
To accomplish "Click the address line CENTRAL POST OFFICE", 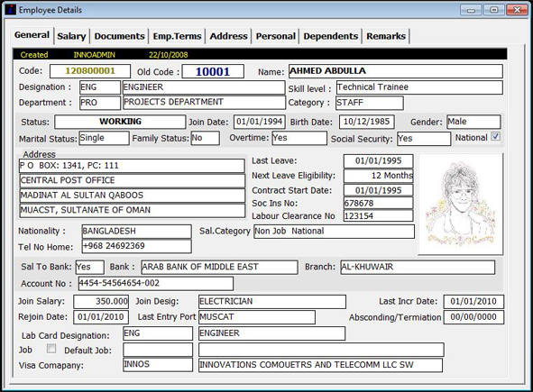I will (x=132, y=180).
